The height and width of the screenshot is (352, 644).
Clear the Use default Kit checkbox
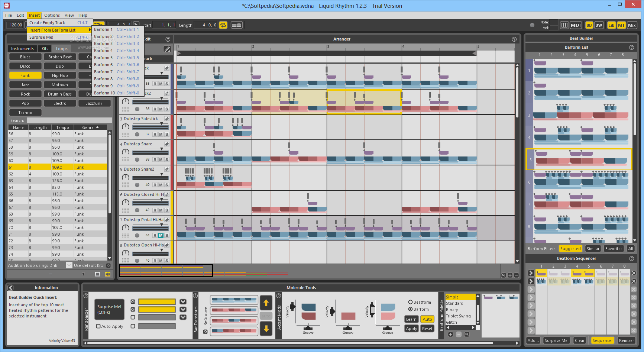click(x=108, y=265)
